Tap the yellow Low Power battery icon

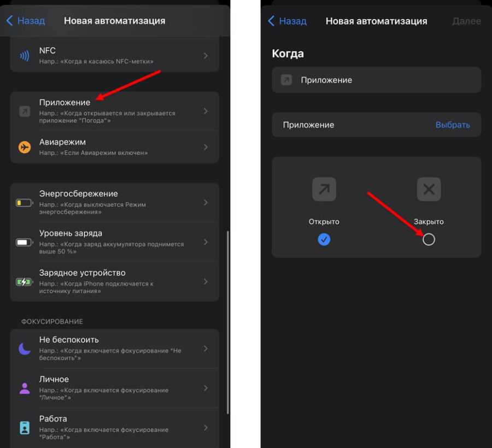(x=25, y=203)
